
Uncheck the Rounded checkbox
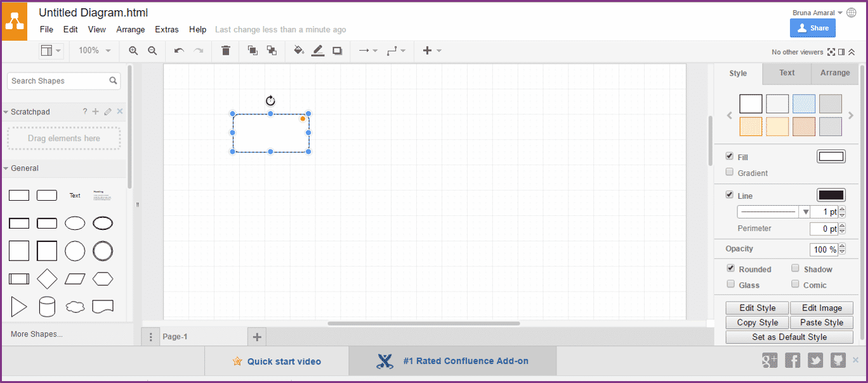[730, 269]
